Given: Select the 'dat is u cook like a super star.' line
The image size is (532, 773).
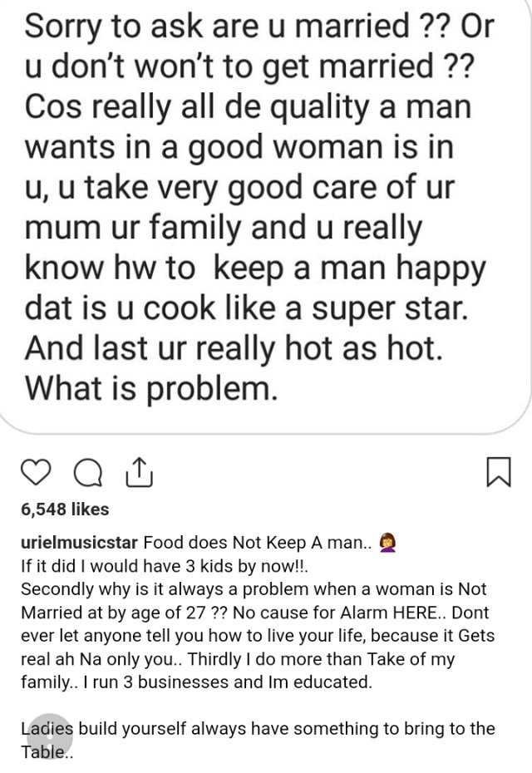Looking at the screenshot, I should (x=247, y=308).
